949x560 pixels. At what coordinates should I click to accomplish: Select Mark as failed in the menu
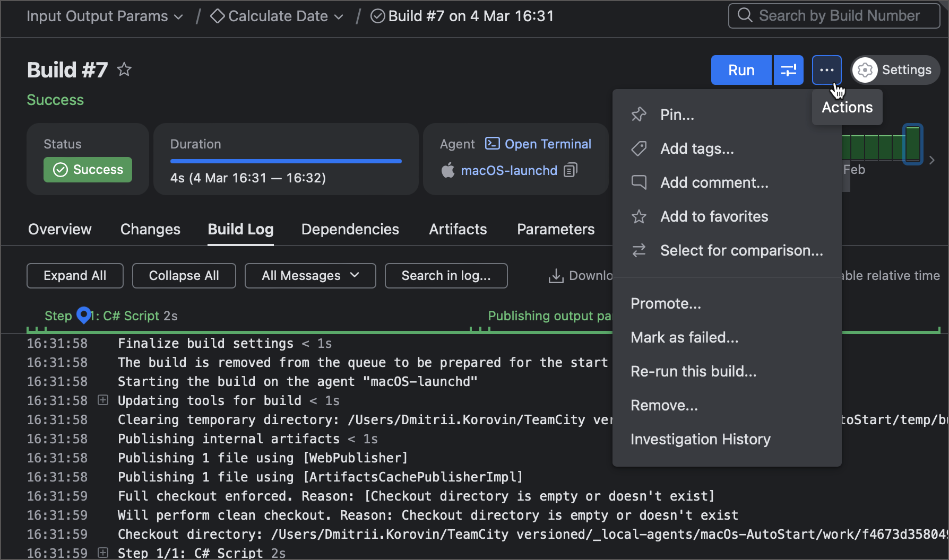click(685, 337)
